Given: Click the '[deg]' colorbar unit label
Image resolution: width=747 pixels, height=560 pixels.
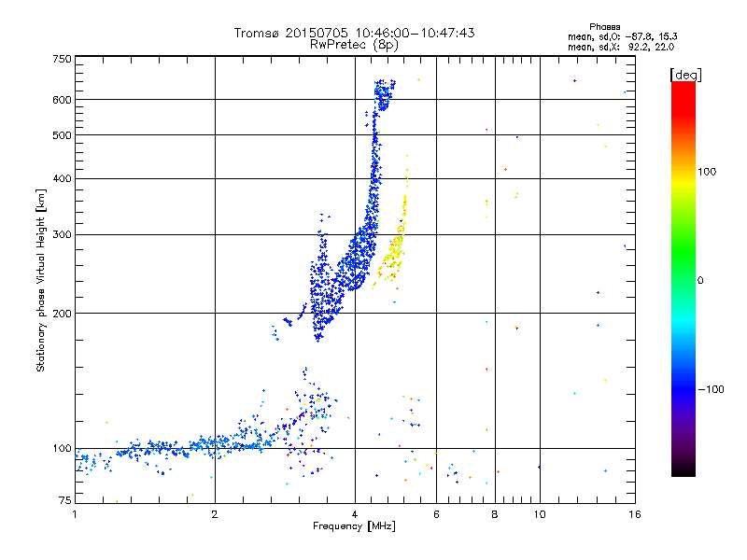Looking at the screenshot, I should pyautogui.click(x=685, y=75).
